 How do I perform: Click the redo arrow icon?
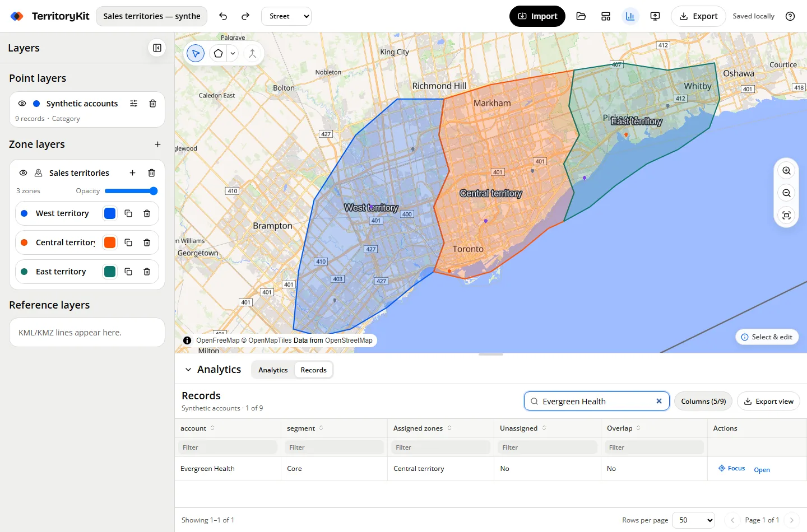245,16
